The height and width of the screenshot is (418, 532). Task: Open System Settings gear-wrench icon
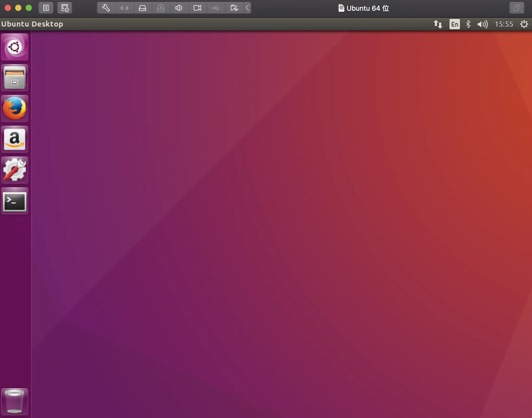[x=15, y=170]
